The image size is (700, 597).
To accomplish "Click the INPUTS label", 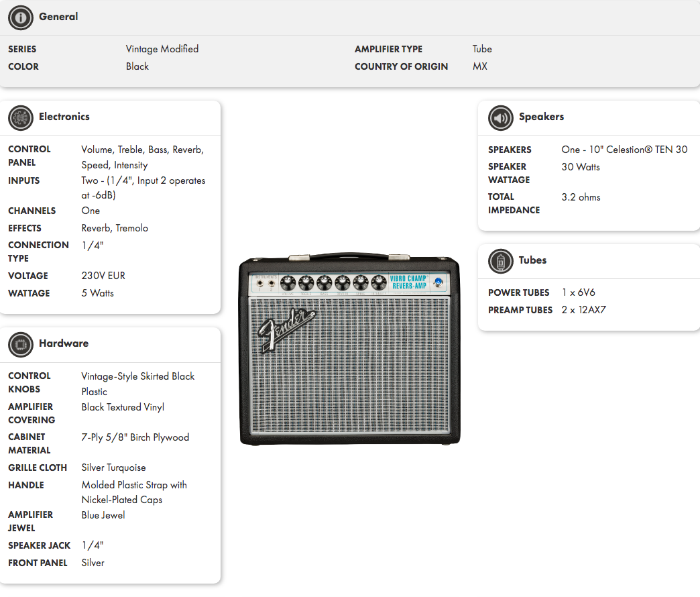I will coord(23,181).
